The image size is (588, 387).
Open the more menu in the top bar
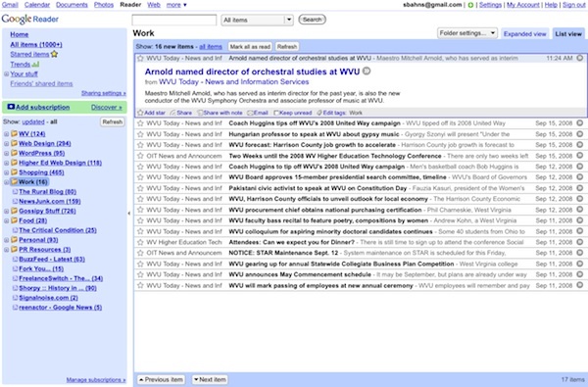pyautogui.click(x=176, y=5)
